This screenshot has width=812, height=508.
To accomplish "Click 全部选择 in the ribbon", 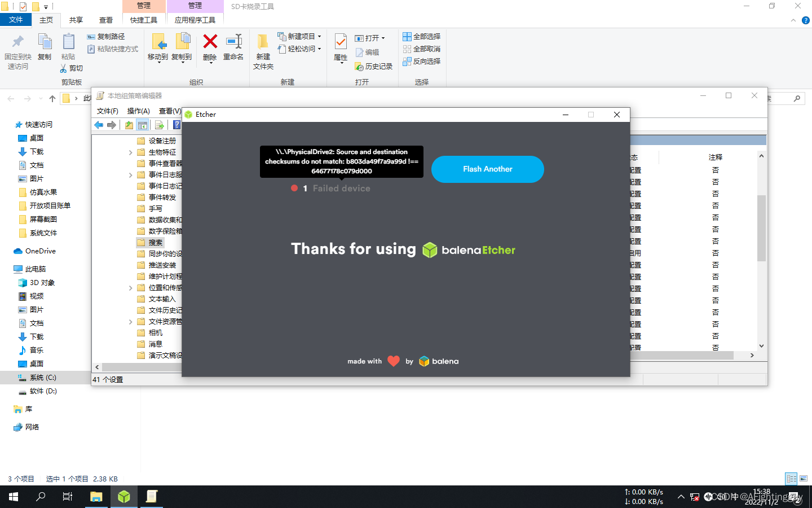I will click(x=422, y=37).
